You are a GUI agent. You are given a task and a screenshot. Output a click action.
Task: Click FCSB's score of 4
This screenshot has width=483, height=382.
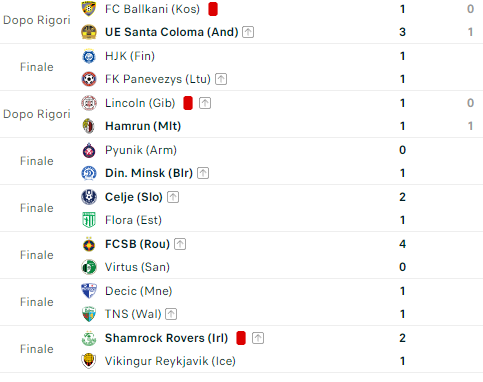coord(402,244)
